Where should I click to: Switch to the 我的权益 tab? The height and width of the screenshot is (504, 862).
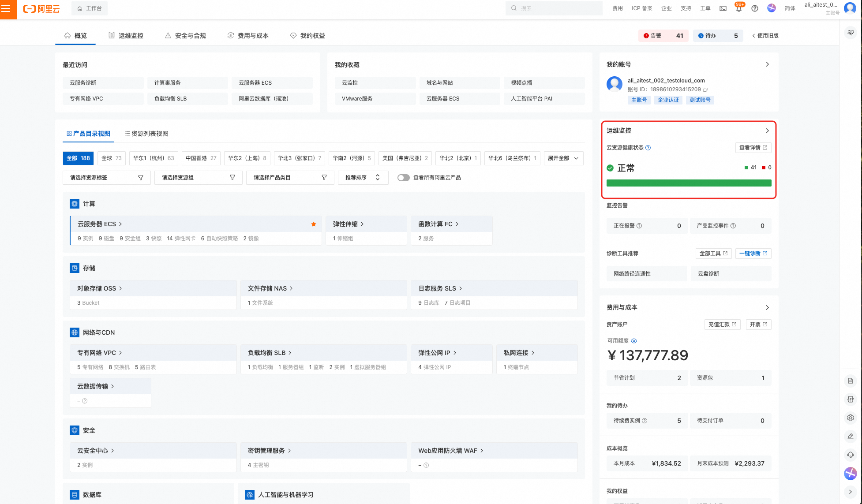[x=307, y=36]
